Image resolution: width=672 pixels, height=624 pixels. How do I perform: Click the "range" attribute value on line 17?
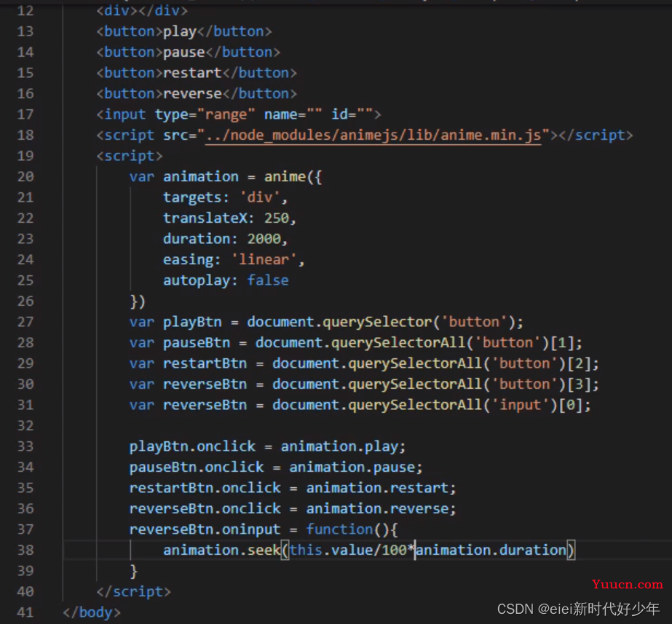tap(226, 114)
